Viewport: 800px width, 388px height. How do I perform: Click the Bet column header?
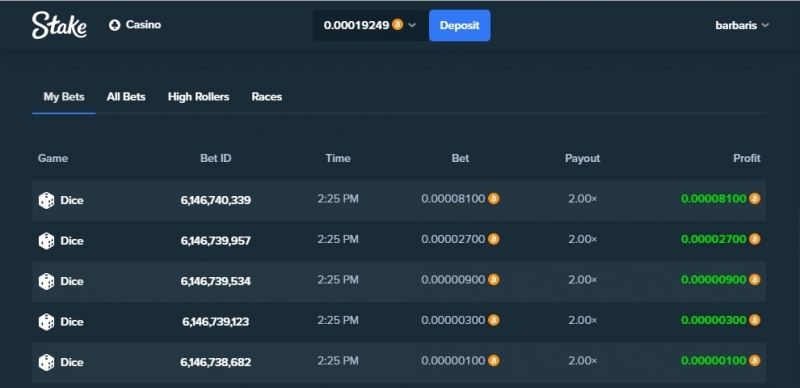point(460,158)
